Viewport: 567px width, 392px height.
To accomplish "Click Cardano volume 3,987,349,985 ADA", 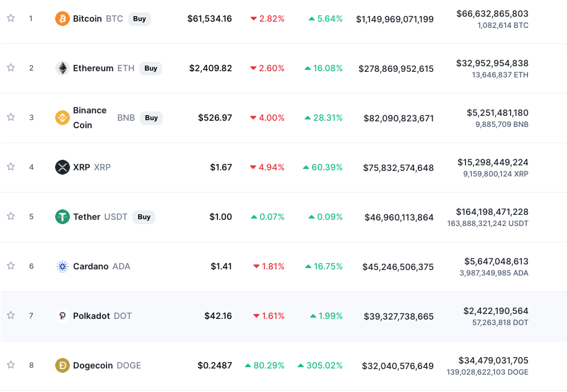I will pyautogui.click(x=494, y=273).
